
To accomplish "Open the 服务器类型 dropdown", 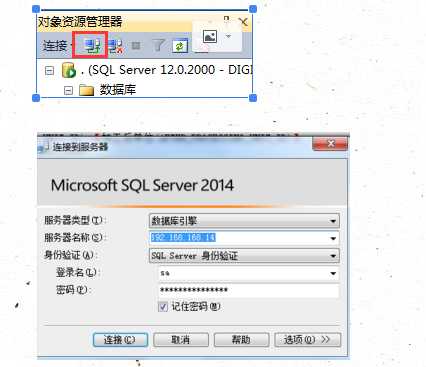I will (244, 221).
